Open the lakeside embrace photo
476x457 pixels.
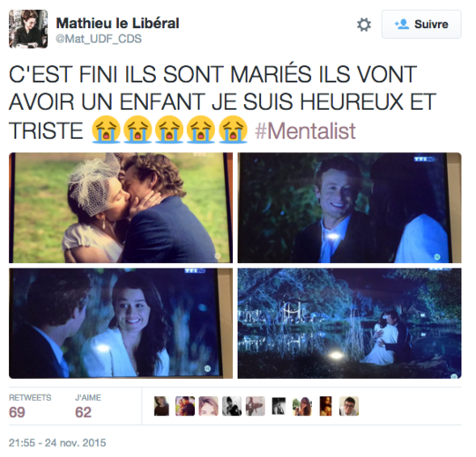coord(349,323)
